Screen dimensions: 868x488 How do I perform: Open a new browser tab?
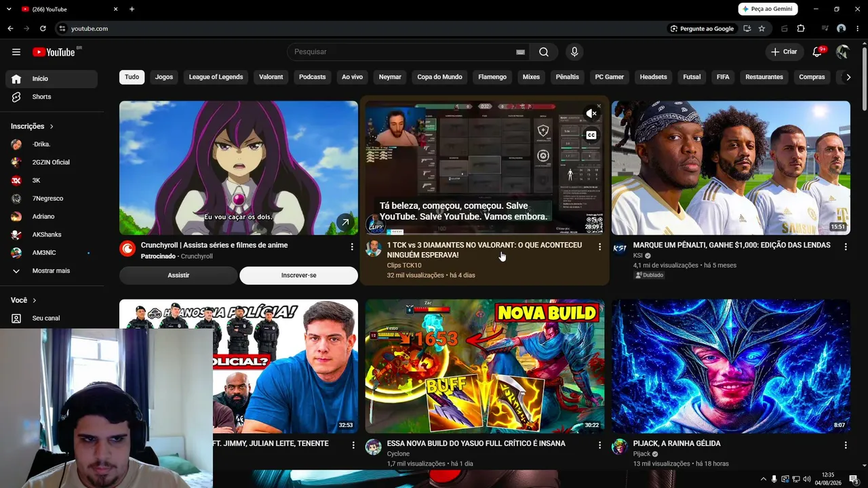click(132, 9)
